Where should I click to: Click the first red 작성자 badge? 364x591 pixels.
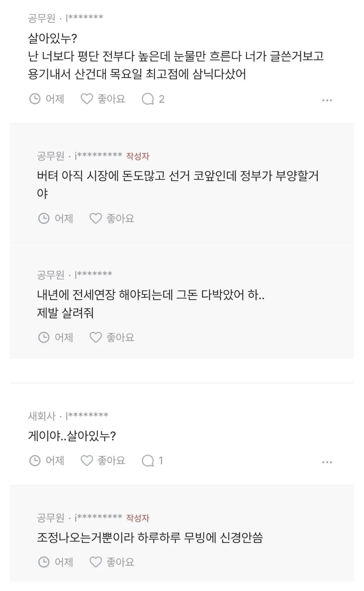tap(138, 156)
